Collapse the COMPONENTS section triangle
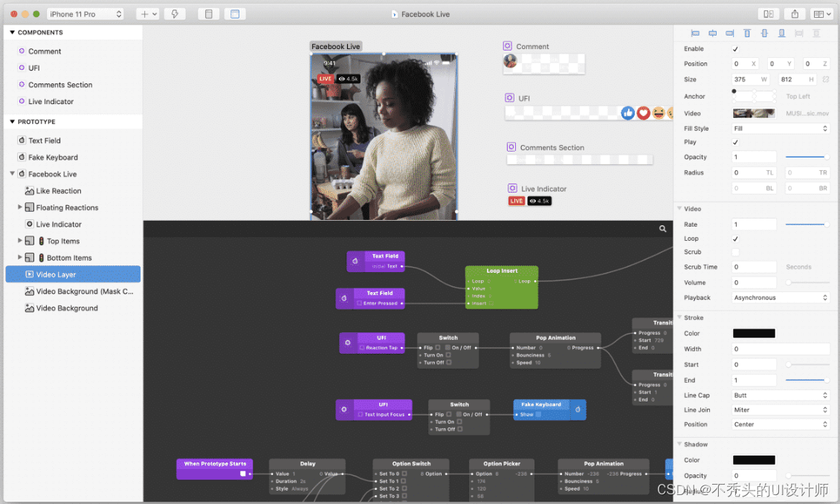Screen dimensions: 840x504 (13, 33)
